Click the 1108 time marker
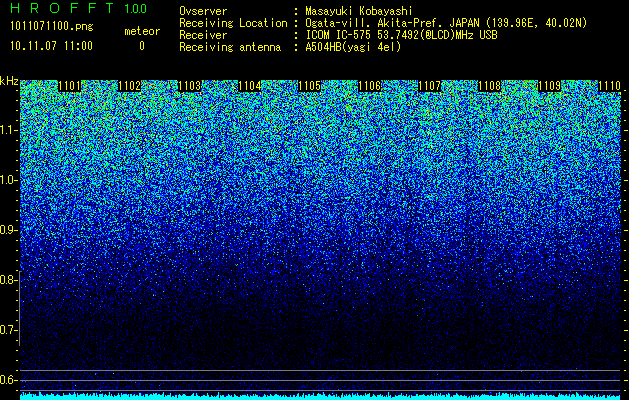The image size is (629, 400). (x=490, y=86)
